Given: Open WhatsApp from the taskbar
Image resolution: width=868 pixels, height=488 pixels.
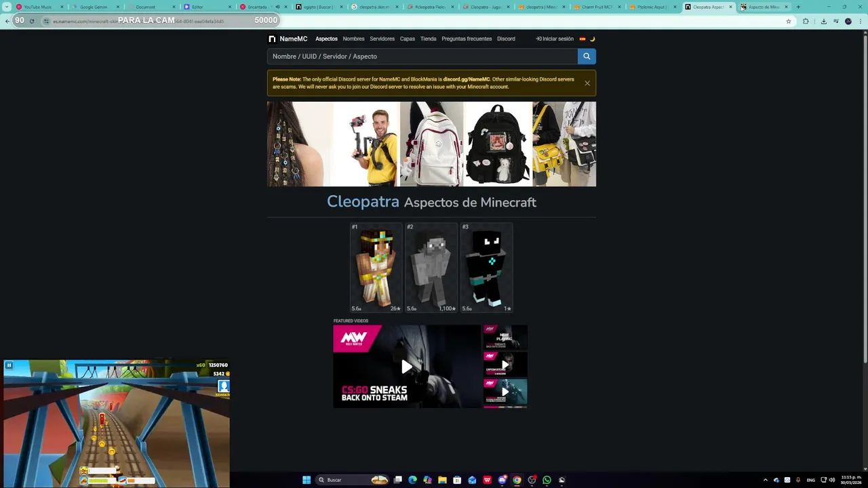Looking at the screenshot, I should pos(547,480).
